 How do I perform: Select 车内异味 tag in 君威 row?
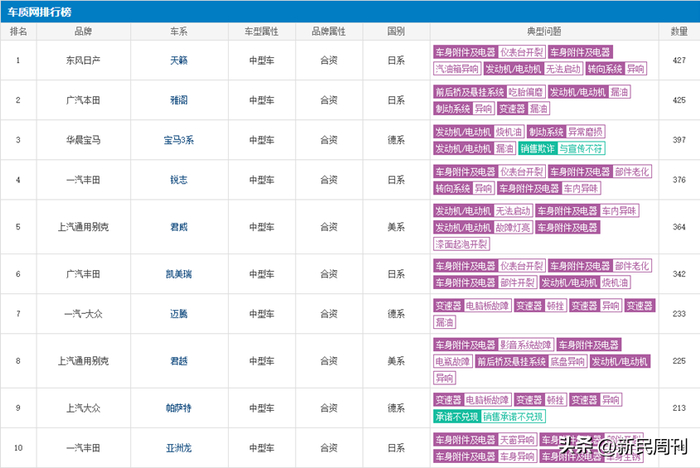(x=619, y=211)
